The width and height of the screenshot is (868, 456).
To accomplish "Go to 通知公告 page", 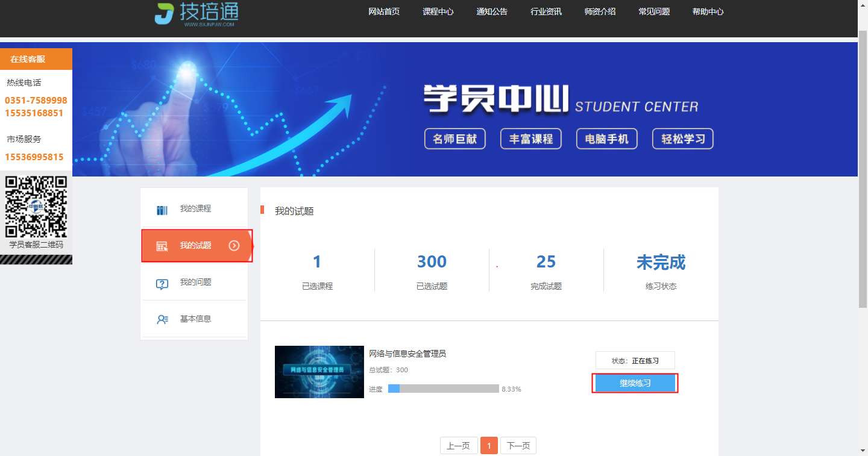I will click(x=492, y=11).
